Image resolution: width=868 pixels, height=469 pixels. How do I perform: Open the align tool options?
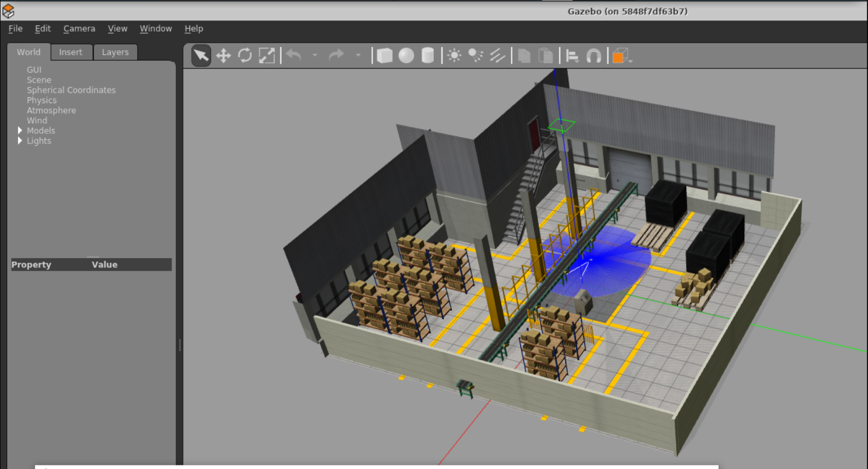click(x=572, y=56)
